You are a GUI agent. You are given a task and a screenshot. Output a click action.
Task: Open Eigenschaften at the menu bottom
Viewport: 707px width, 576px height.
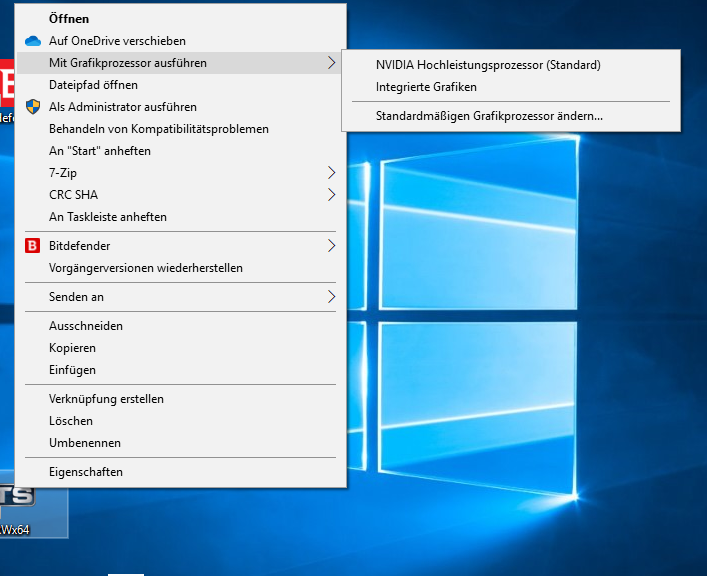tap(86, 472)
